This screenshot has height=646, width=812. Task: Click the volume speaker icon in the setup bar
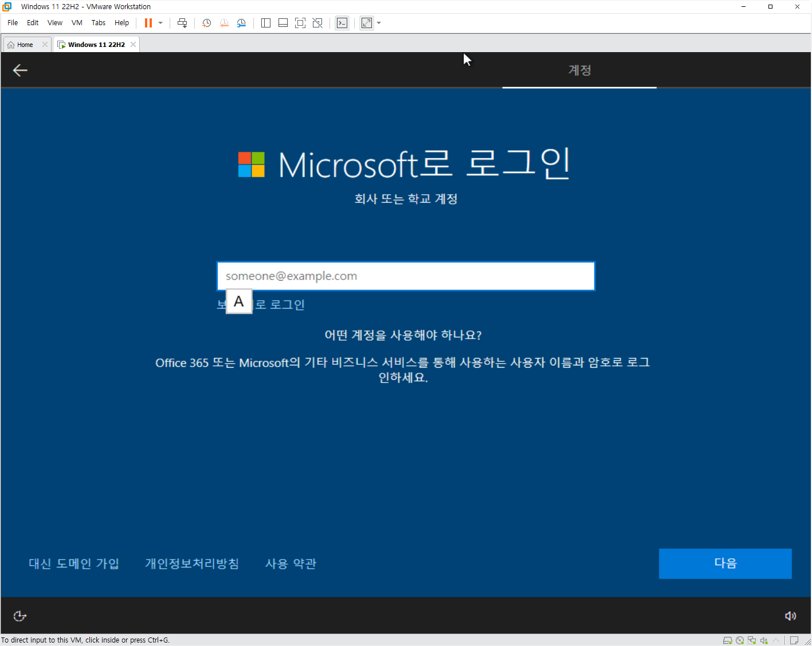(790, 616)
